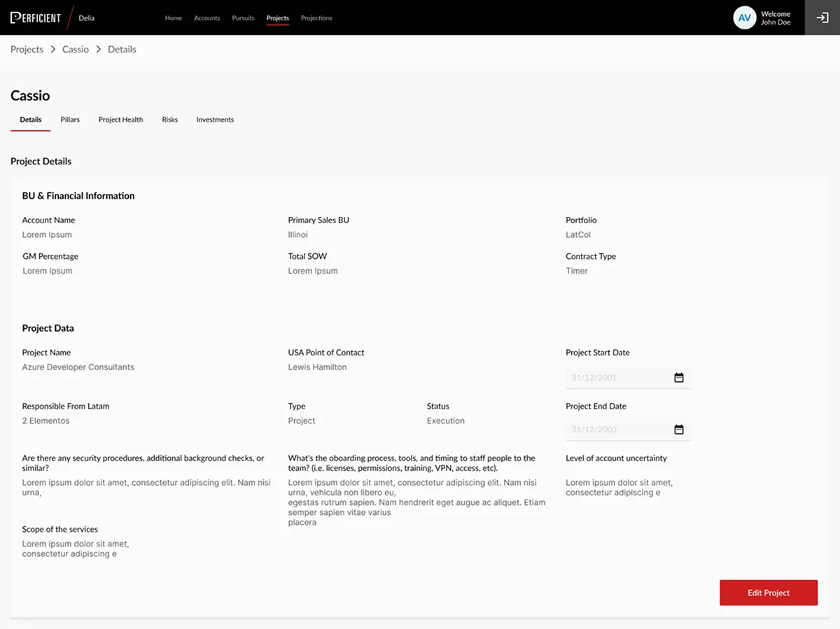The image size is (840, 629).
Task: Open calendar for Project End Date
Action: (x=678, y=430)
